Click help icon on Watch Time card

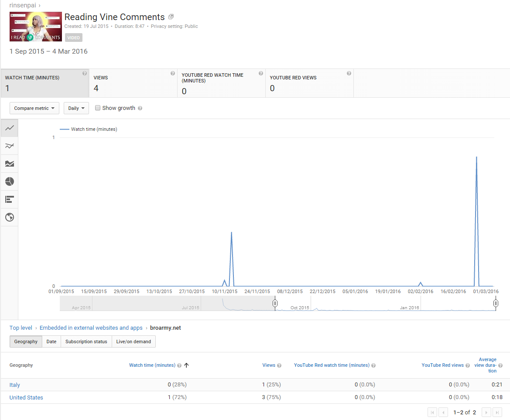[x=85, y=74]
